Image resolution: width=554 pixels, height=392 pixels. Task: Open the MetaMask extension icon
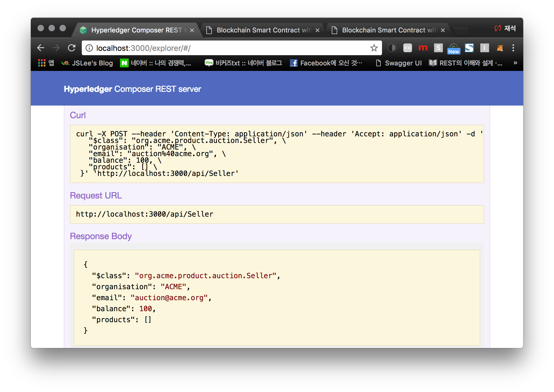(500, 48)
